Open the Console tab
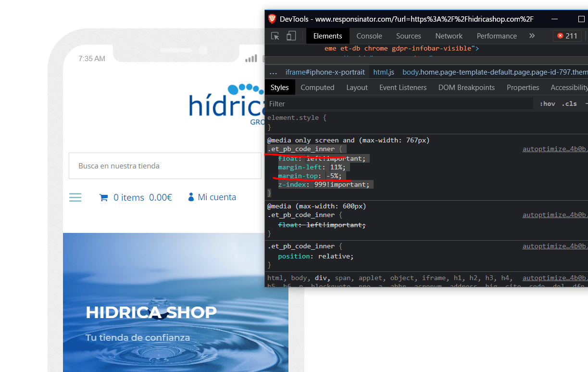The height and width of the screenshot is (372, 588). point(369,36)
